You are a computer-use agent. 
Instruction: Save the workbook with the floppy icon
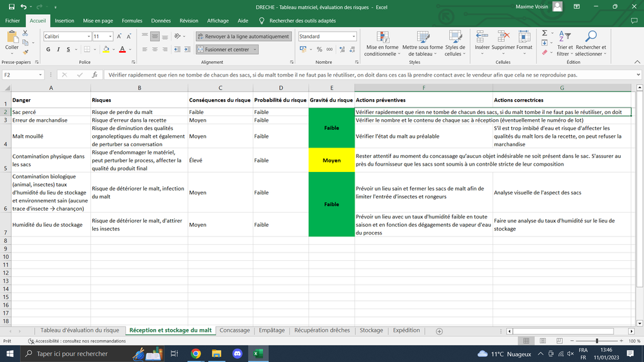(12, 7)
